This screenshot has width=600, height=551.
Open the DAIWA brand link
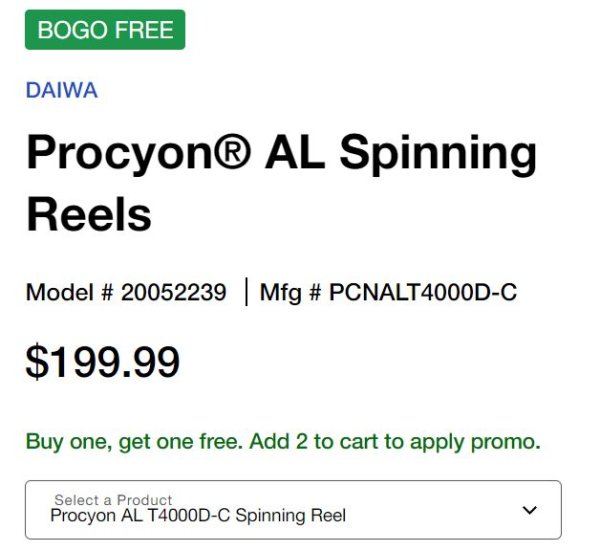(x=62, y=90)
